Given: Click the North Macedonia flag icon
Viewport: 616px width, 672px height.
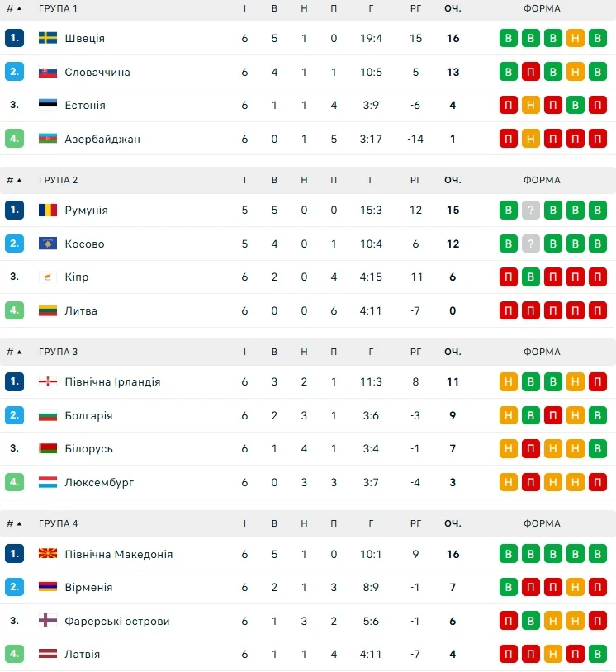Looking at the screenshot, I should point(48,554).
